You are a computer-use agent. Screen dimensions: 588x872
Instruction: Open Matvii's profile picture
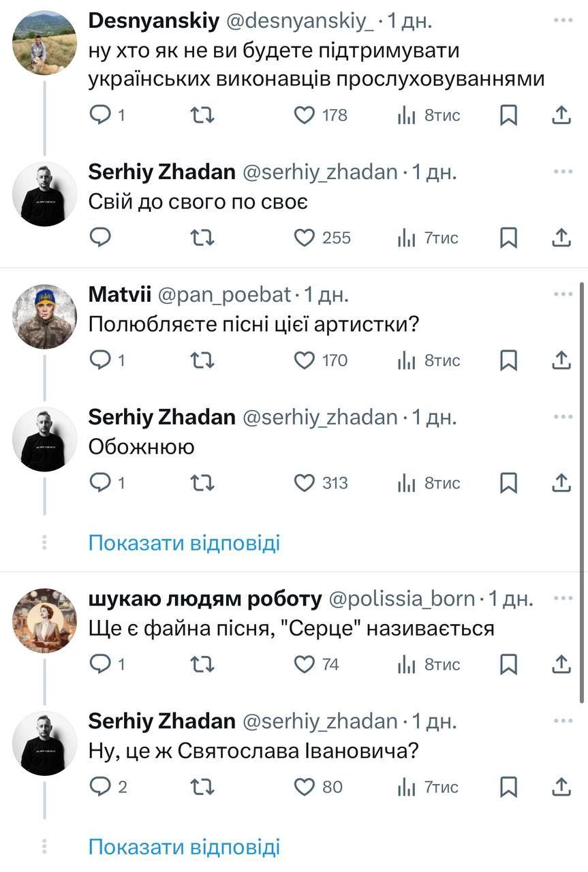click(x=45, y=317)
